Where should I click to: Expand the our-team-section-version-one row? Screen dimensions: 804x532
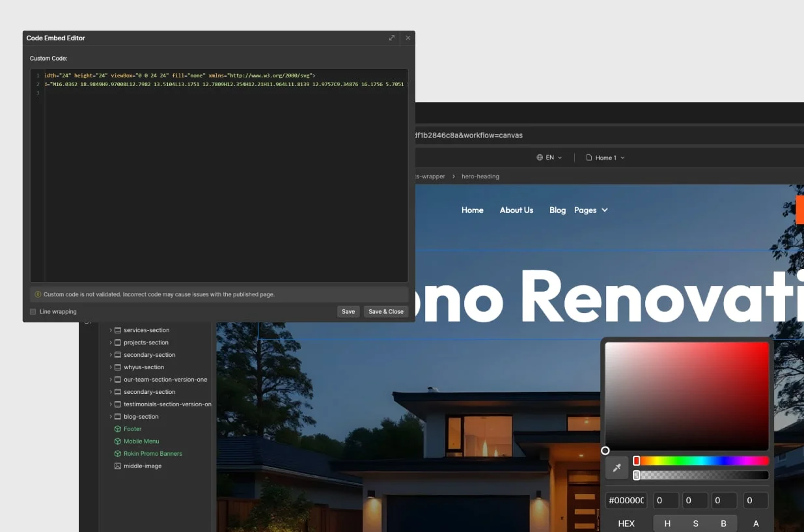[111, 380]
